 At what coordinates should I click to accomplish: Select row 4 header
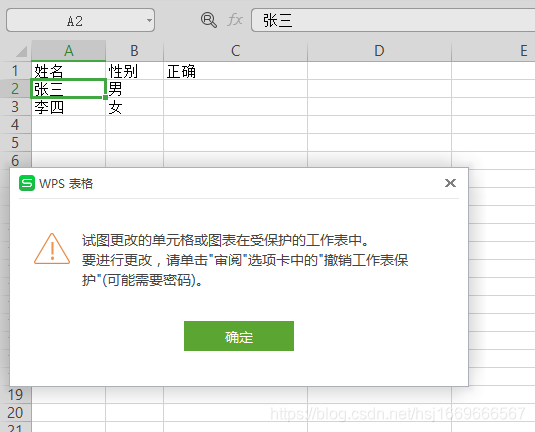(x=15, y=125)
